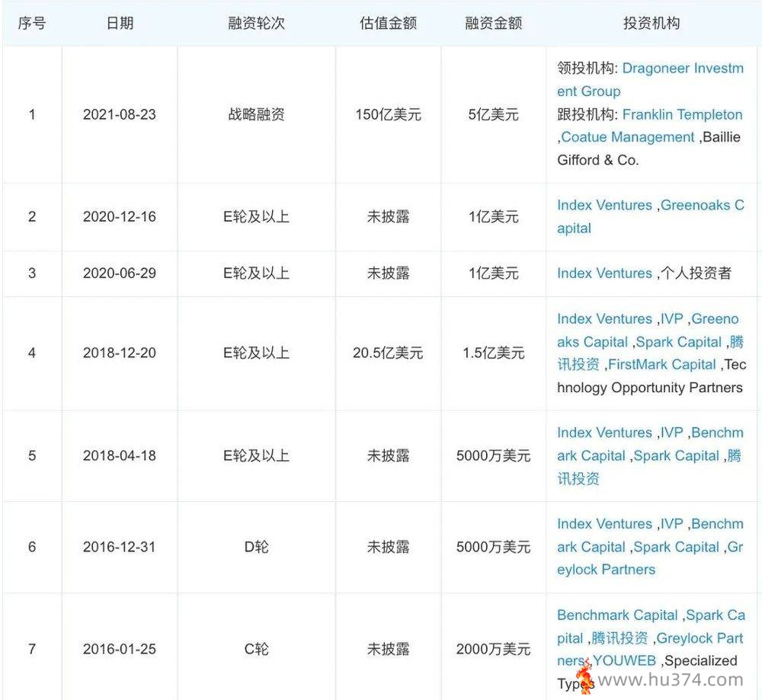This screenshot has width=762, height=700.
Task: Open Spark Capital link in 2018-04-18 row
Action: pos(677,455)
